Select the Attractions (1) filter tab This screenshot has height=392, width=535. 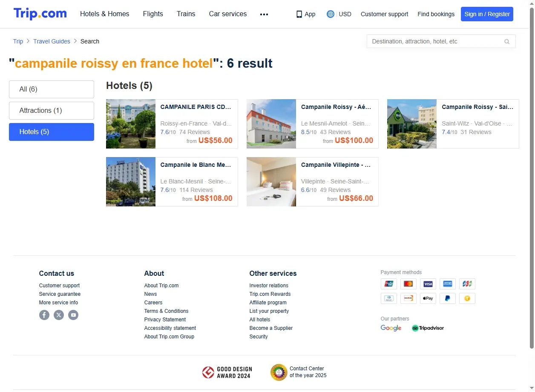[52, 111]
